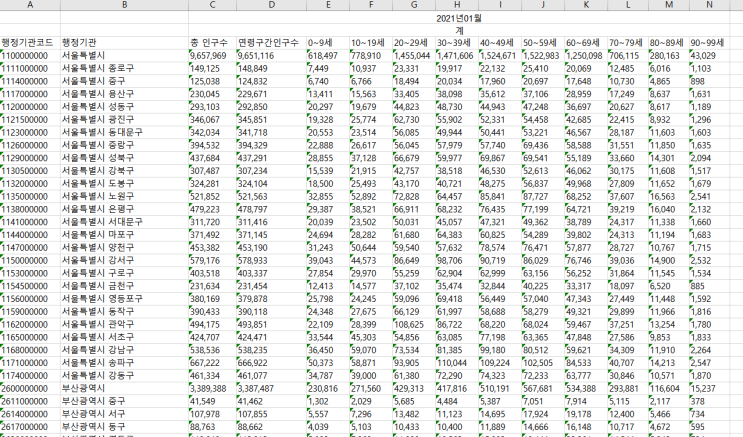Image resolution: width=743 pixels, height=437 pixels.
Task: Click value 521,852 for 노원구
Action: pos(212,196)
